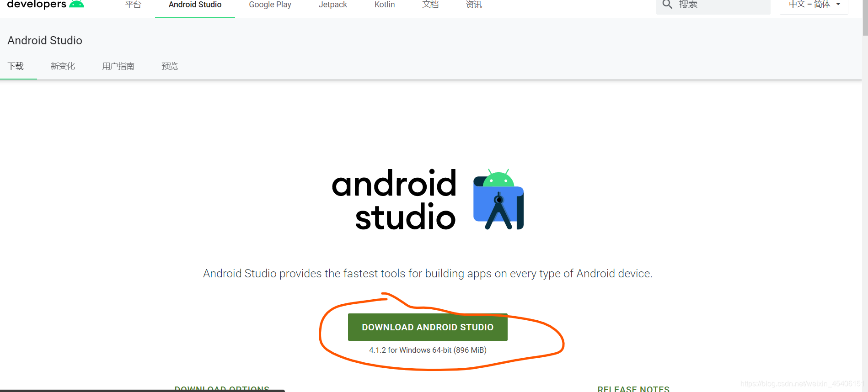The height and width of the screenshot is (392, 868).
Task: Click the Android developers logo
Action: [x=45, y=4]
